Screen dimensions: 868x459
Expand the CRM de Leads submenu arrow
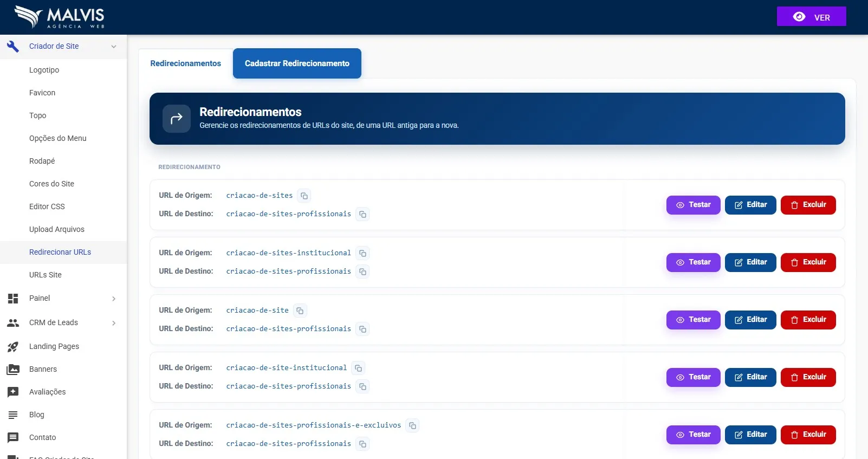tap(114, 323)
